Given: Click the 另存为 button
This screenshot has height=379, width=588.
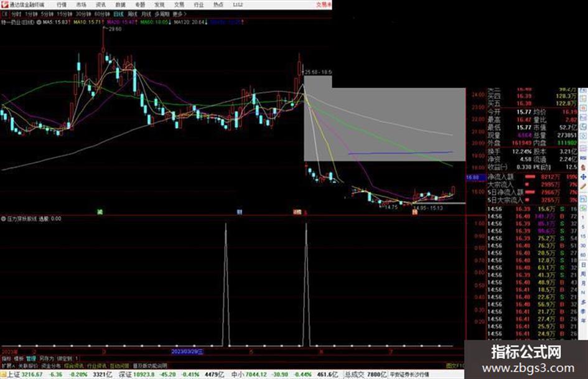Looking at the screenshot, I should click(47, 358).
